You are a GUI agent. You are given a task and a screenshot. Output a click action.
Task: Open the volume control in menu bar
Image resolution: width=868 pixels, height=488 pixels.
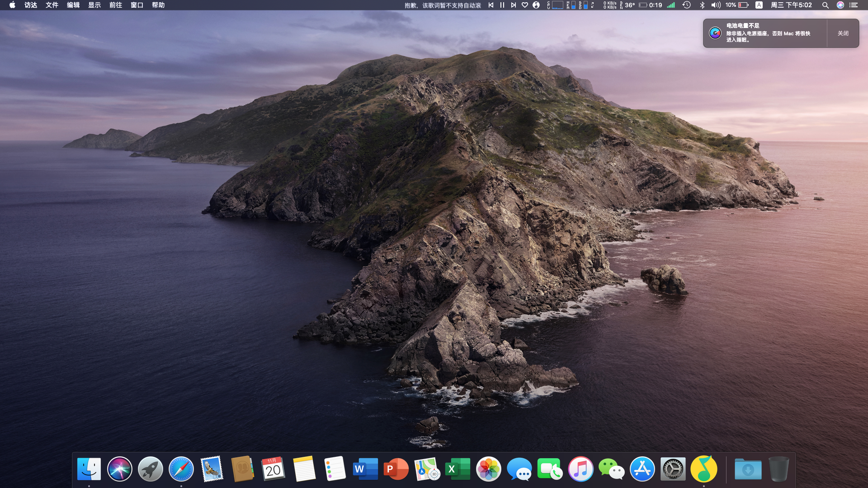pos(716,5)
